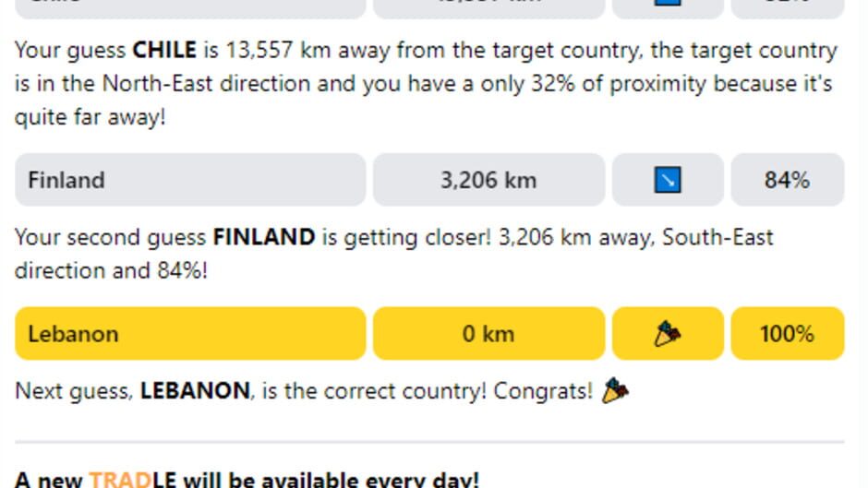Click the party popper emoji after Congrats
868x488 pixels.
click(615, 391)
